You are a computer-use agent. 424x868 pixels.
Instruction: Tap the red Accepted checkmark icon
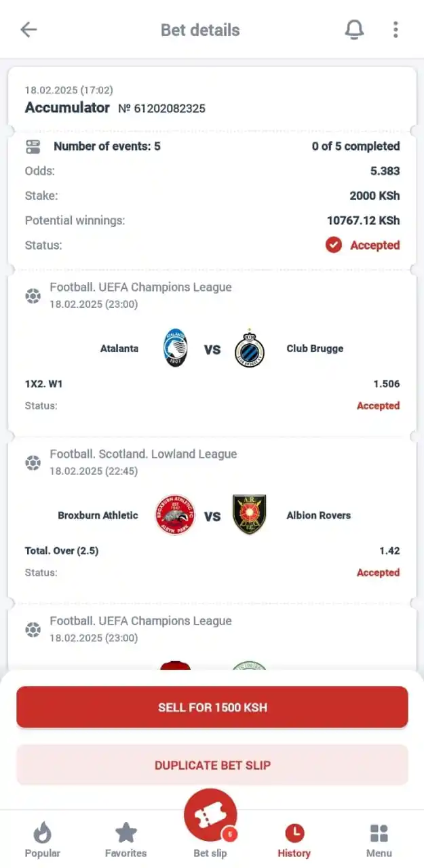(333, 245)
